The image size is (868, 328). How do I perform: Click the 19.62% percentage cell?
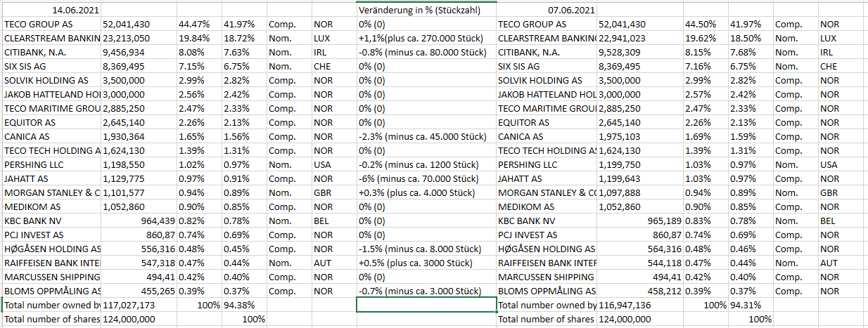pyautogui.click(x=705, y=38)
